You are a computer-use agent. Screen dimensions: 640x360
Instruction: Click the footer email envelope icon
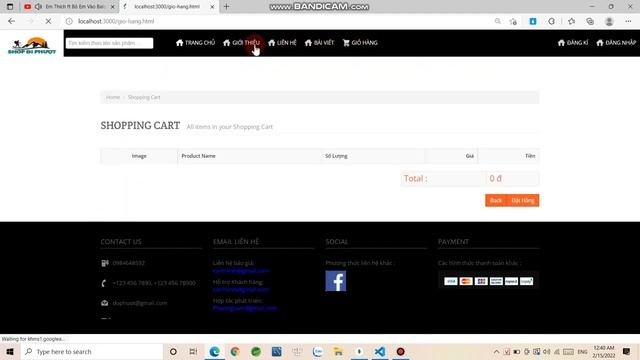[x=104, y=303]
